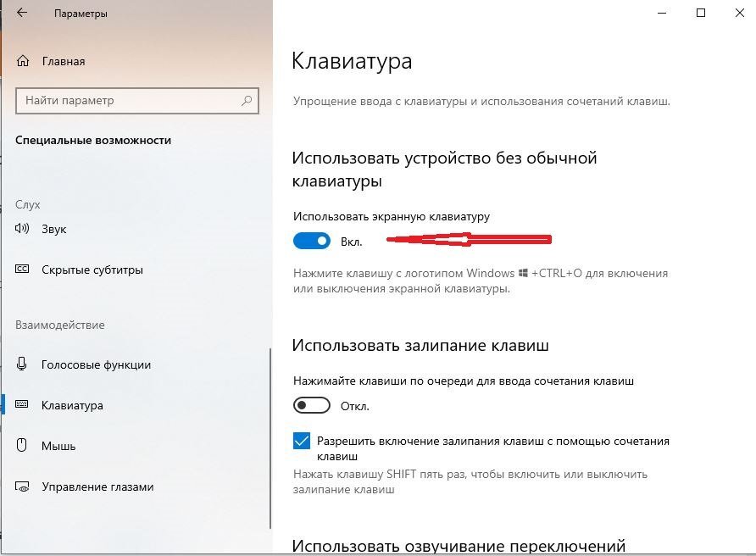Select the Голосовые функции microphone icon
Image resolution: width=756 pixels, height=556 pixels.
point(22,364)
